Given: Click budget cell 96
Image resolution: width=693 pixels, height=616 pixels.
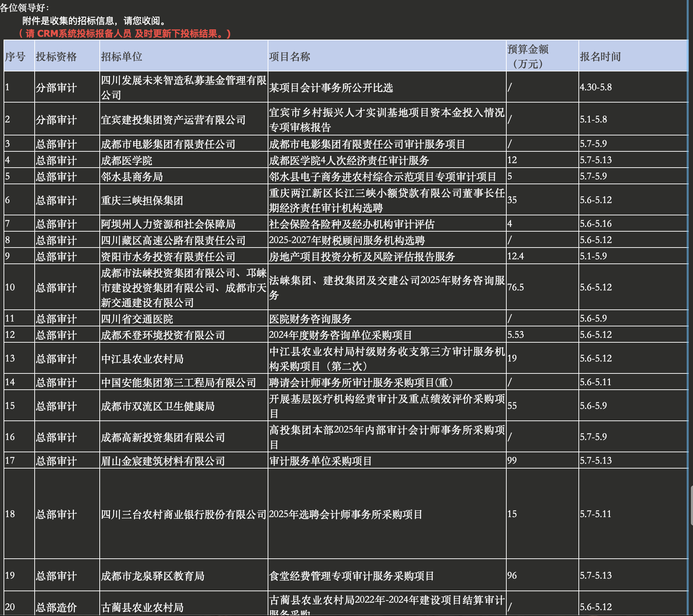Looking at the screenshot, I should pos(542,575).
